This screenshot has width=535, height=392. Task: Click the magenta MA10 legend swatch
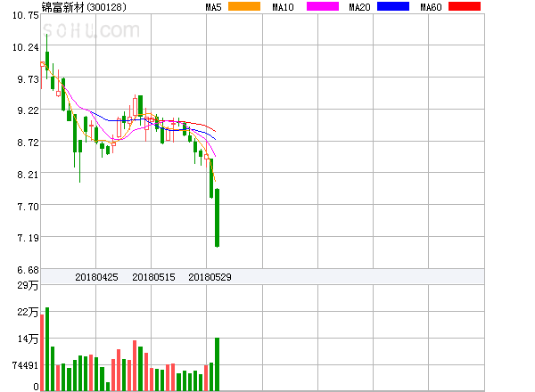[323, 6]
